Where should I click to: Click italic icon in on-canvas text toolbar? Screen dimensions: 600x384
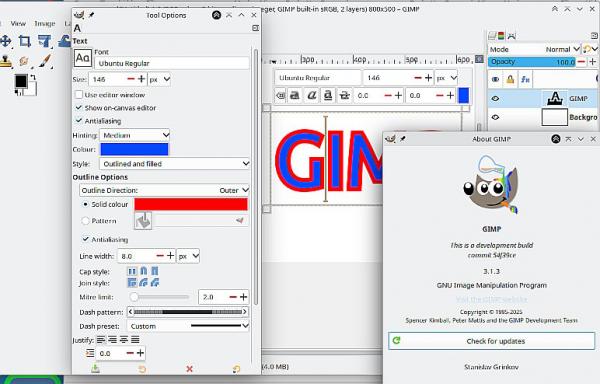coord(311,96)
